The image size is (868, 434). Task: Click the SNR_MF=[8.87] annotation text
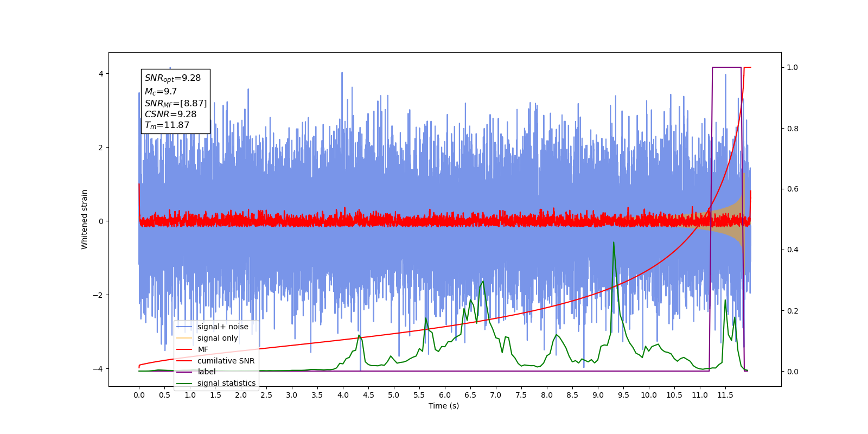176,103
